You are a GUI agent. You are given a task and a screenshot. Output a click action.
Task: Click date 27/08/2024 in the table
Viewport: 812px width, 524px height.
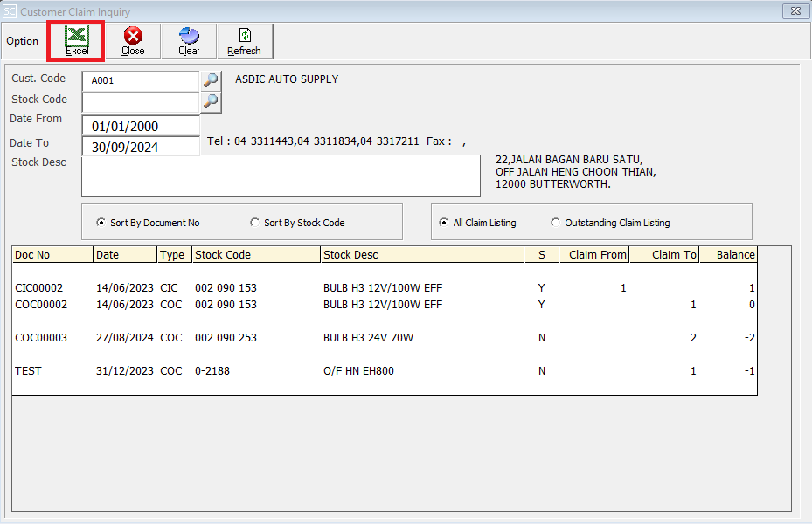tap(125, 338)
